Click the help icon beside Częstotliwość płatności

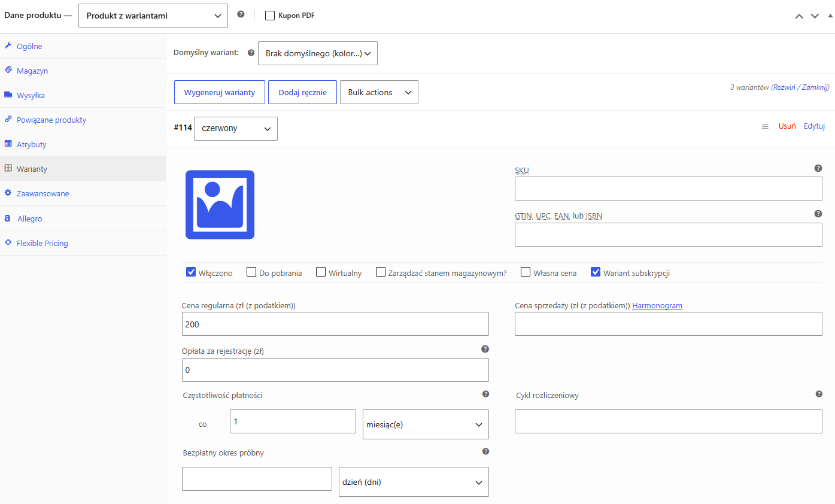pyautogui.click(x=485, y=394)
